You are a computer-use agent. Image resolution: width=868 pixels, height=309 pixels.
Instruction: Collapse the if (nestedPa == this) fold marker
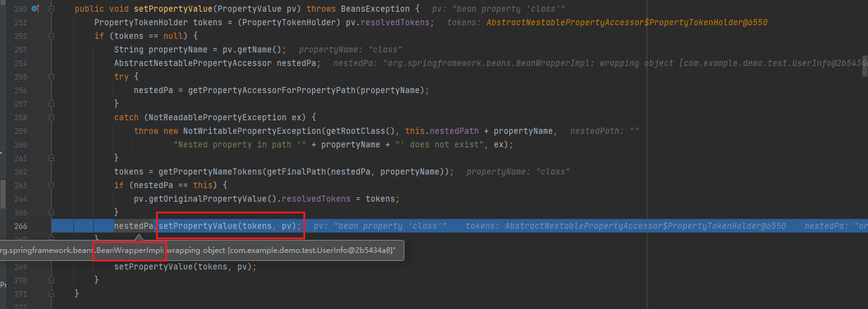(51, 185)
